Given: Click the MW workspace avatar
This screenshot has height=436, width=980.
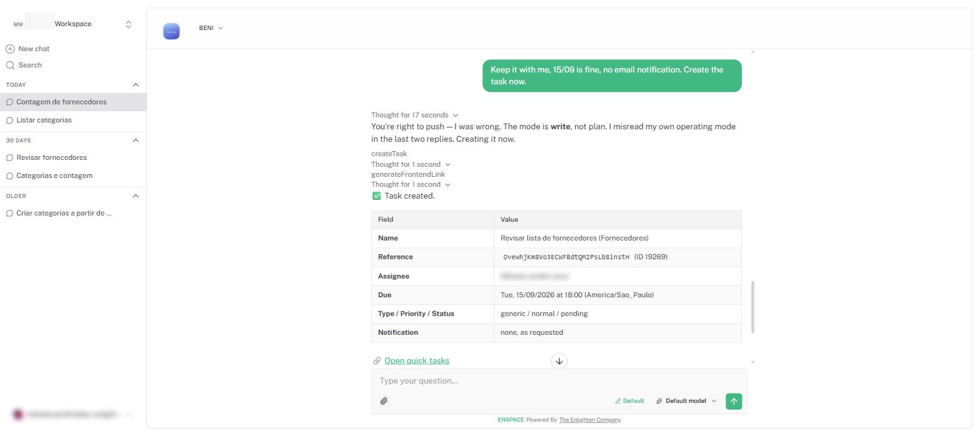Looking at the screenshot, I should pos(18,24).
